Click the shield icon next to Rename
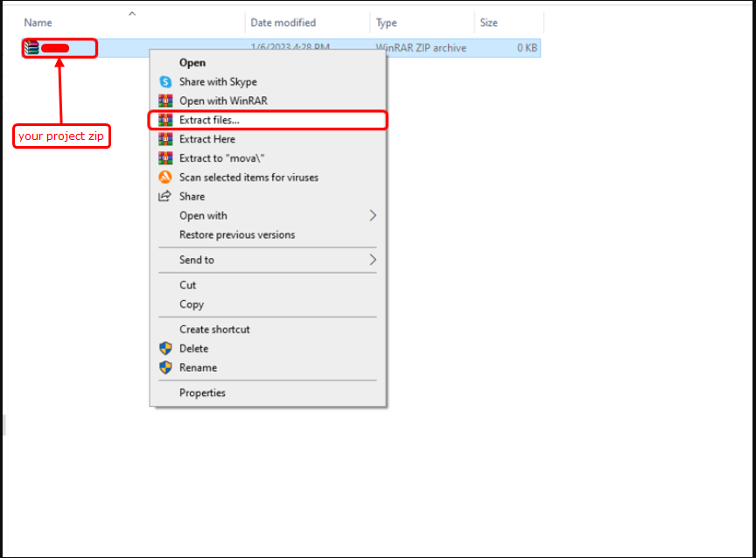Screen dimensions: 756x558 (x=165, y=367)
